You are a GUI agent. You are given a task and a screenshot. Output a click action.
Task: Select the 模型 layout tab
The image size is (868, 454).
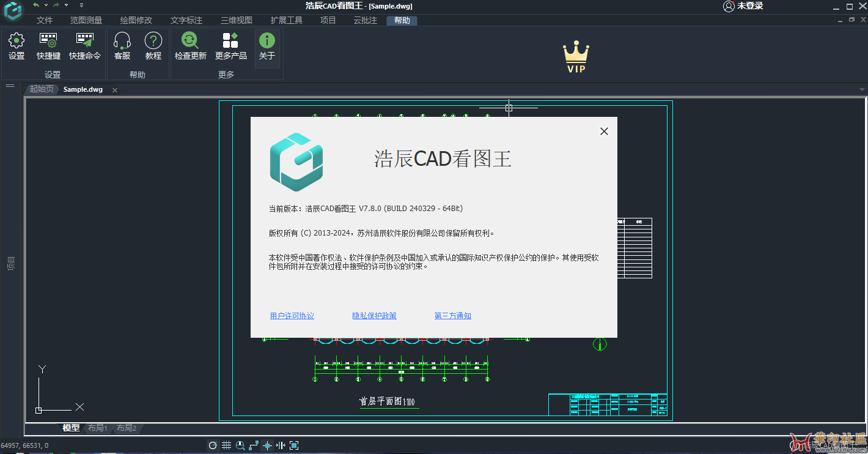pyautogui.click(x=71, y=428)
